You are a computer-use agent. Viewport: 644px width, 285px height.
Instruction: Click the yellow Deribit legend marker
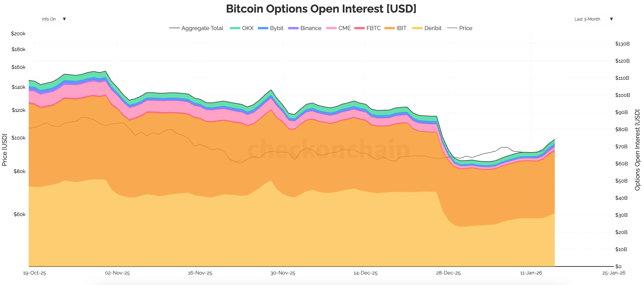click(417, 28)
